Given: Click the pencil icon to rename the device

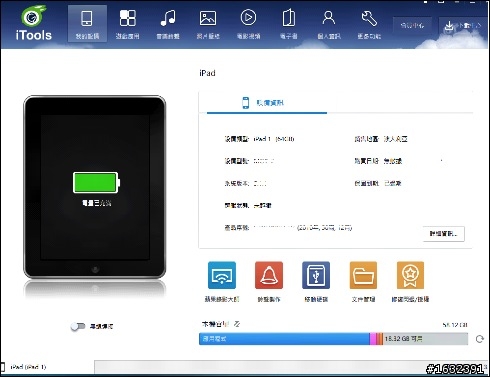Looking at the screenshot, I should 237,324.
